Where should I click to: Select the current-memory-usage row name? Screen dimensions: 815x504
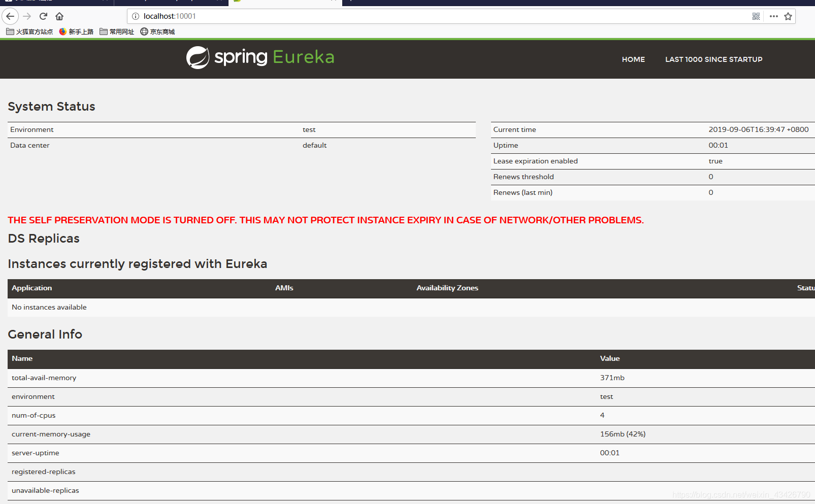click(x=51, y=434)
